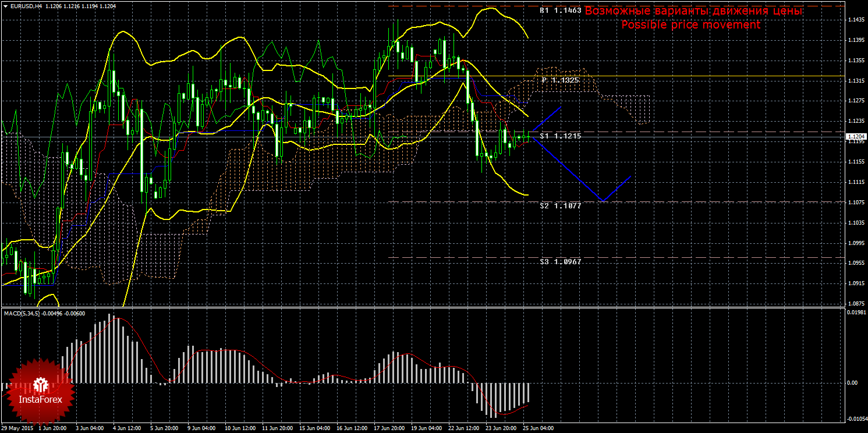
Task: Click the 1.1435 price axis level
Action: [x=855, y=20]
